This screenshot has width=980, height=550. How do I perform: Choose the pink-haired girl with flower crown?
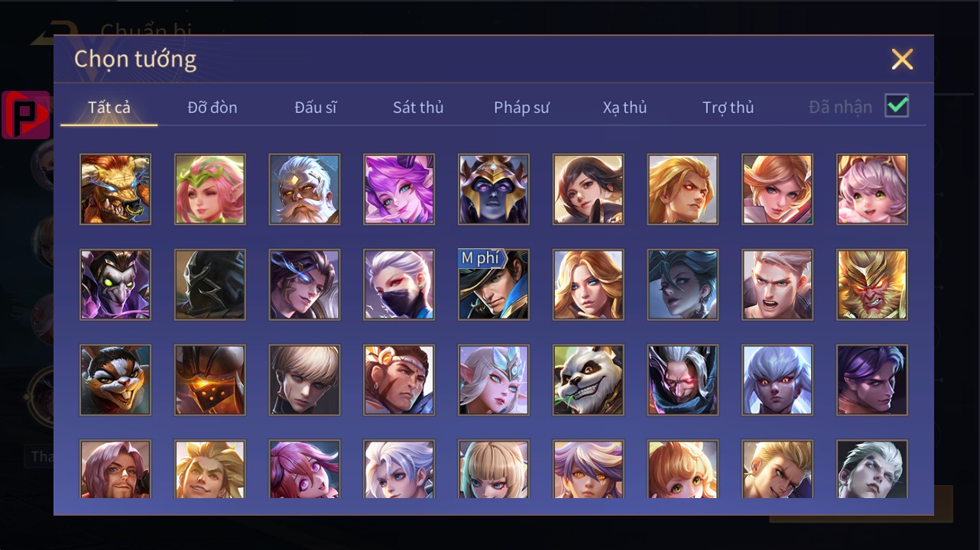pyautogui.click(x=210, y=189)
